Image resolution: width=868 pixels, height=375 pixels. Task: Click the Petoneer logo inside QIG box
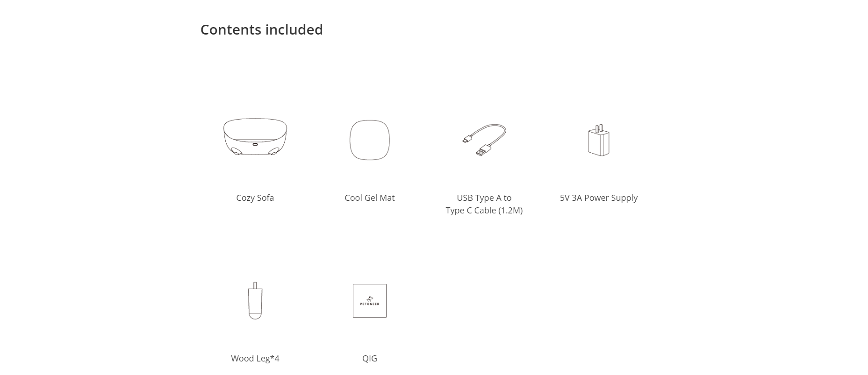coord(369,301)
